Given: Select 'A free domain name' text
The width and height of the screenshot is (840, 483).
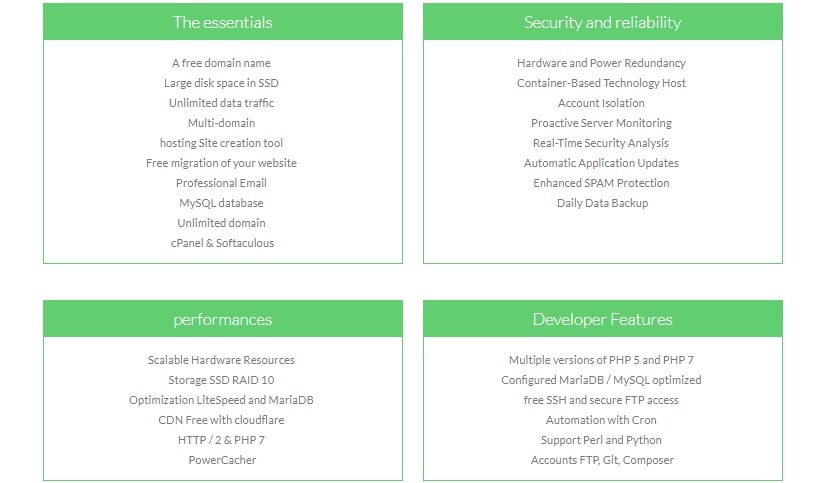Looking at the screenshot, I should [221, 63].
